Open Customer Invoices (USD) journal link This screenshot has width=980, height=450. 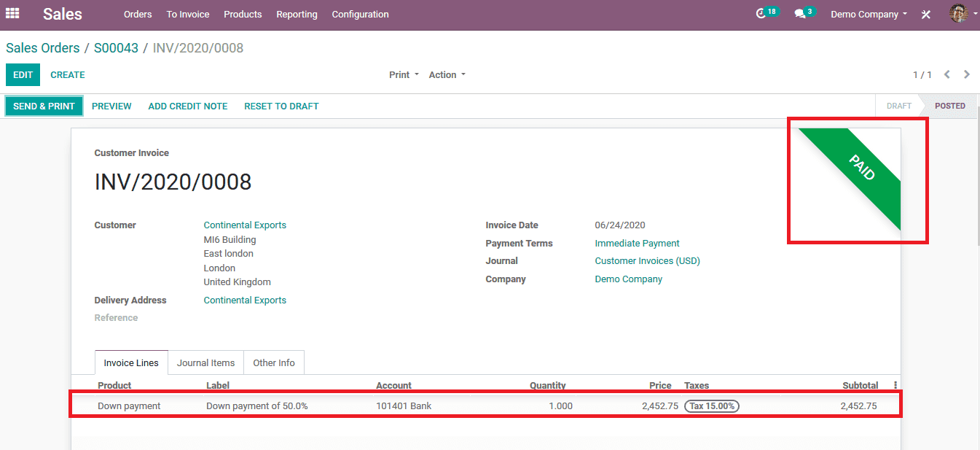point(647,261)
